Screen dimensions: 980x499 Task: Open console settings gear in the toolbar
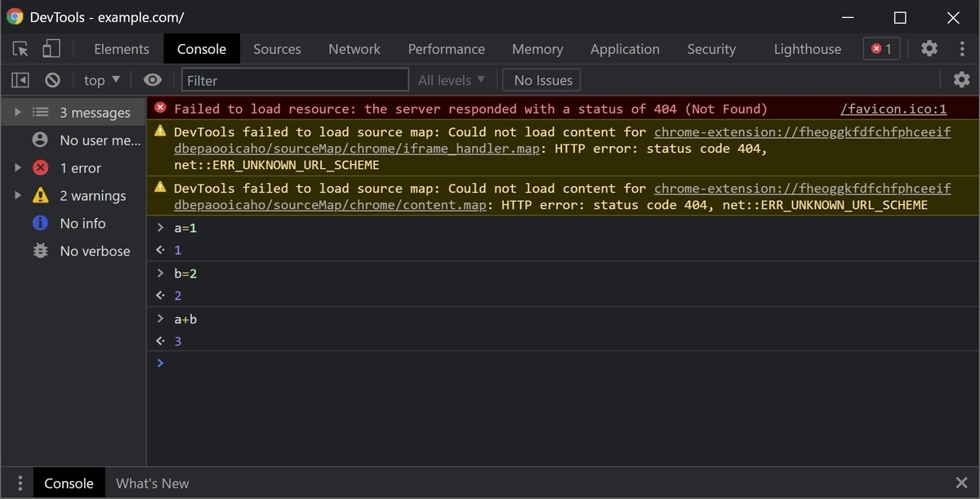962,80
